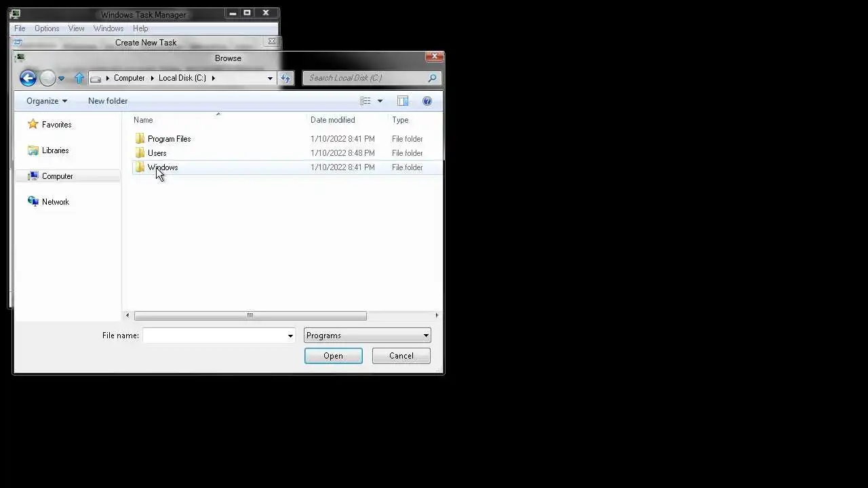Select the Users folder name
The image size is (868, 488).
click(157, 153)
